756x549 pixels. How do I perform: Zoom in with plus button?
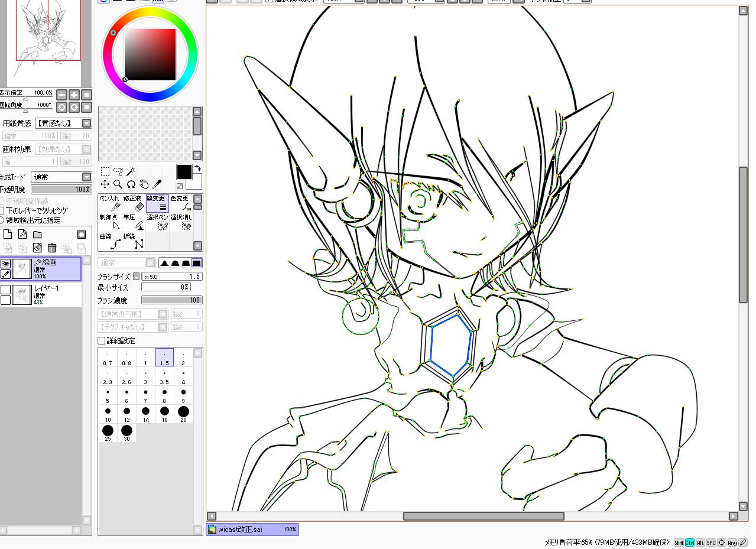(x=74, y=95)
